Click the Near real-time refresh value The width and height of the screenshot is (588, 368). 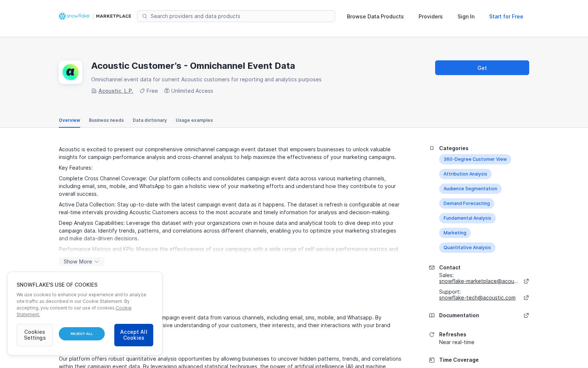tap(456, 342)
